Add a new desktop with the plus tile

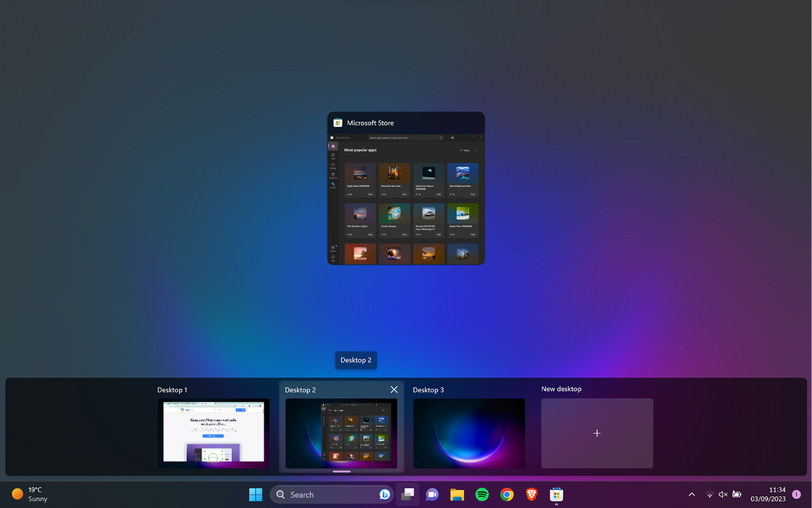coord(597,433)
